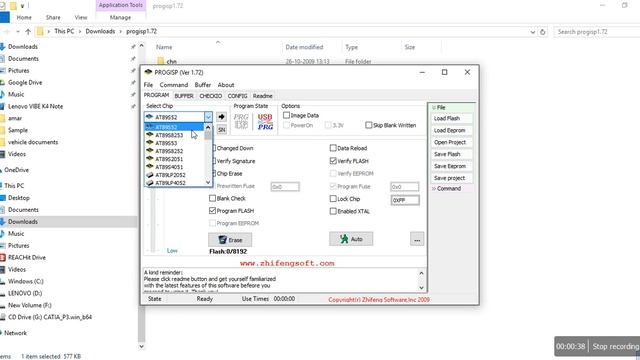Click the Load Eeprom button
The image size is (640, 360).
tap(452, 130)
